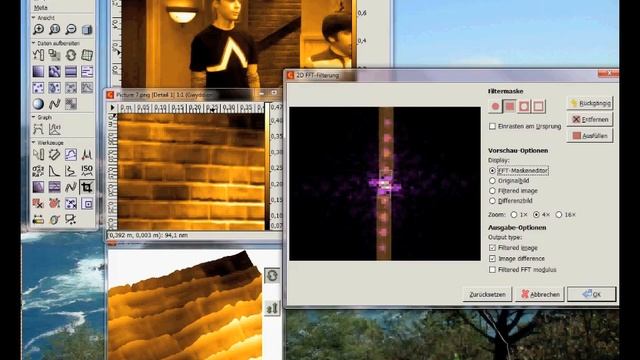Collapse the Ansicht section

(x=33, y=18)
